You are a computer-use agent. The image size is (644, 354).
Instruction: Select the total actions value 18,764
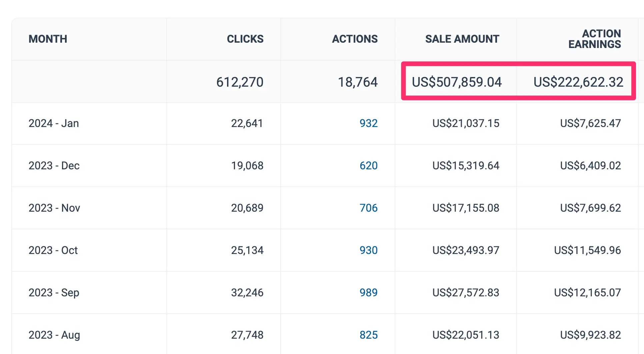[358, 82]
